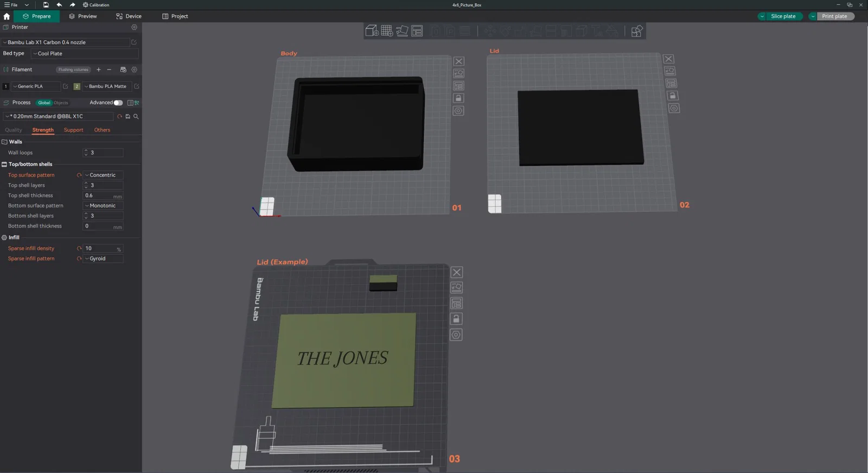
Task: Open the Calibration menu
Action: (96, 5)
